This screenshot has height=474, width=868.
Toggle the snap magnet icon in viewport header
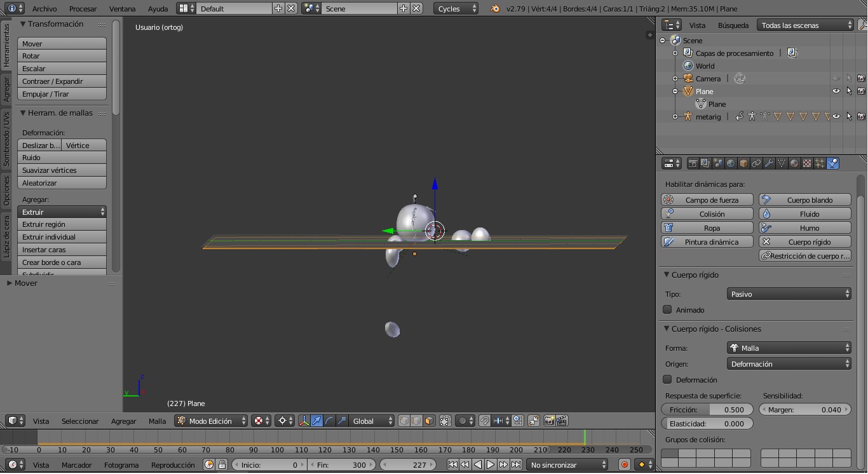pos(484,421)
